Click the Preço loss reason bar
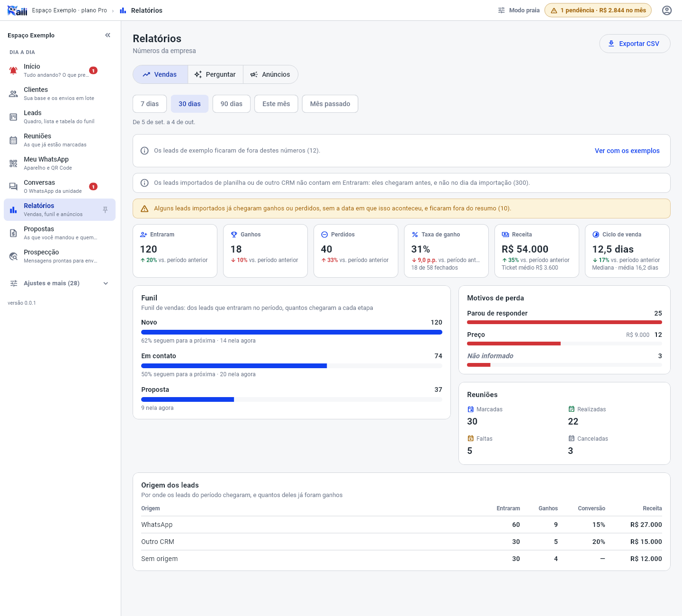This screenshot has height=616, width=682. 565,344
